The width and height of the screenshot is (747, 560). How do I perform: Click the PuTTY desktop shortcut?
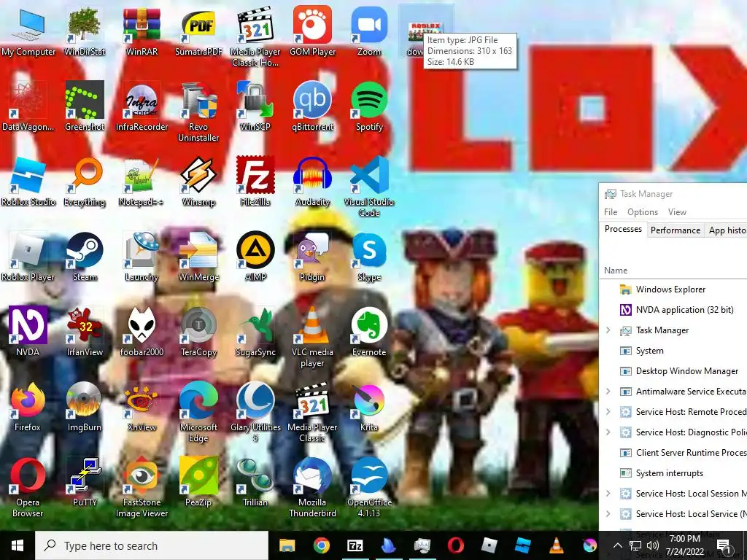[85, 482]
